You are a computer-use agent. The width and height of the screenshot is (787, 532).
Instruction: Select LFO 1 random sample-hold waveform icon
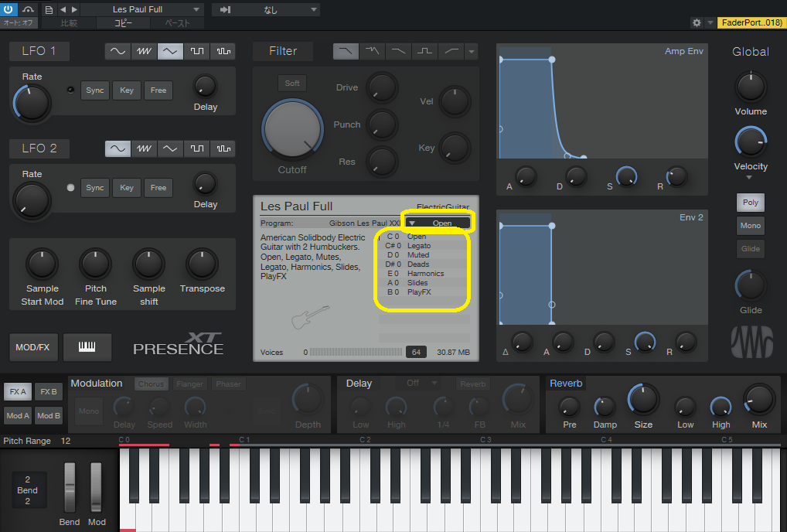pos(223,51)
